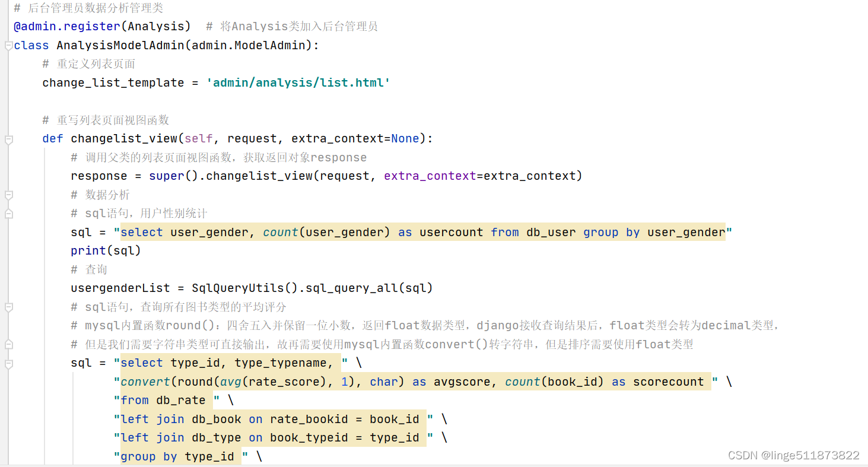Click 'rate_bookid' in the join condition
The width and height of the screenshot is (868, 467).
pyautogui.click(x=309, y=420)
